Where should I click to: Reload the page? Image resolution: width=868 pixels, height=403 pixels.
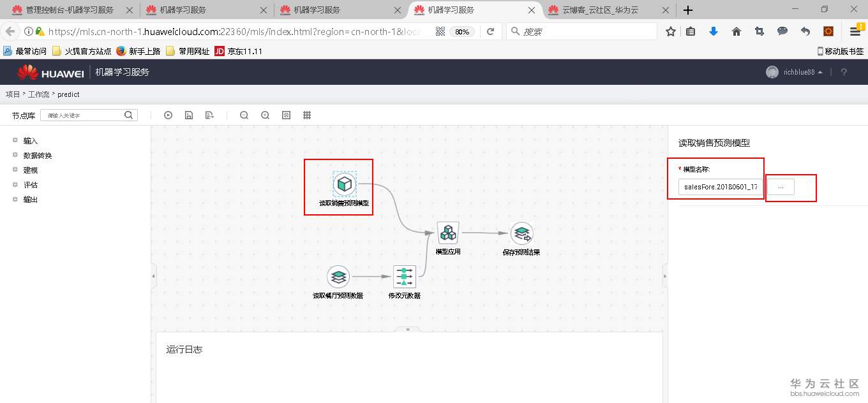pos(490,31)
